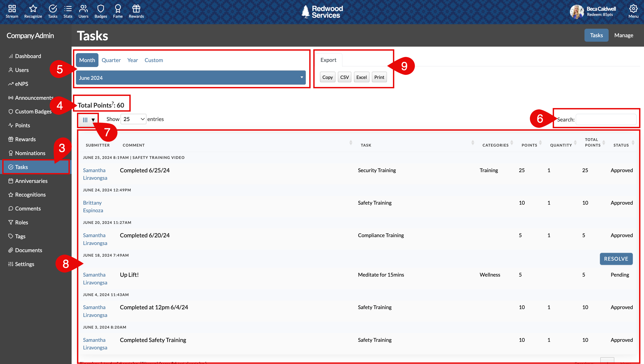Screen dimensions: 644x364
Task: Click the Users icon in the top bar
Action: click(83, 11)
